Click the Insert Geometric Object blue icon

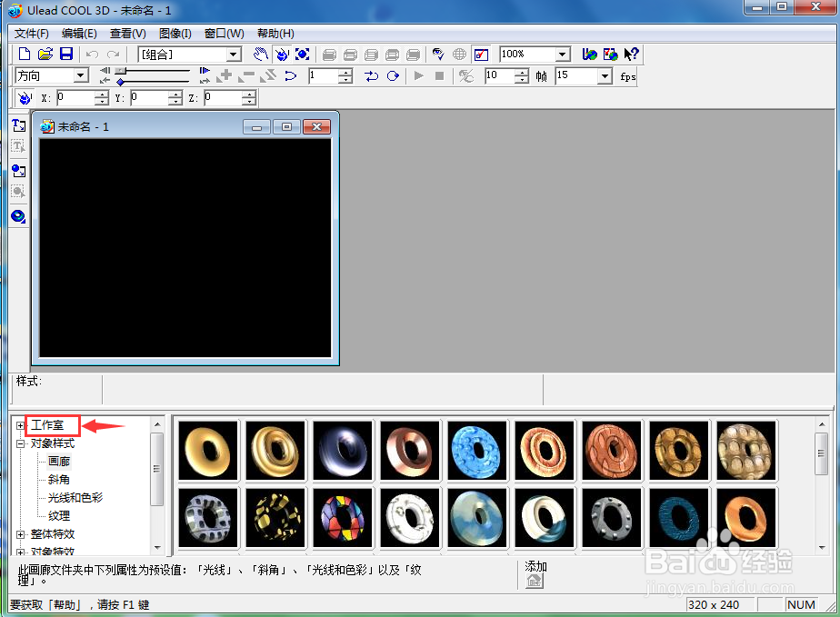tap(19, 216)
